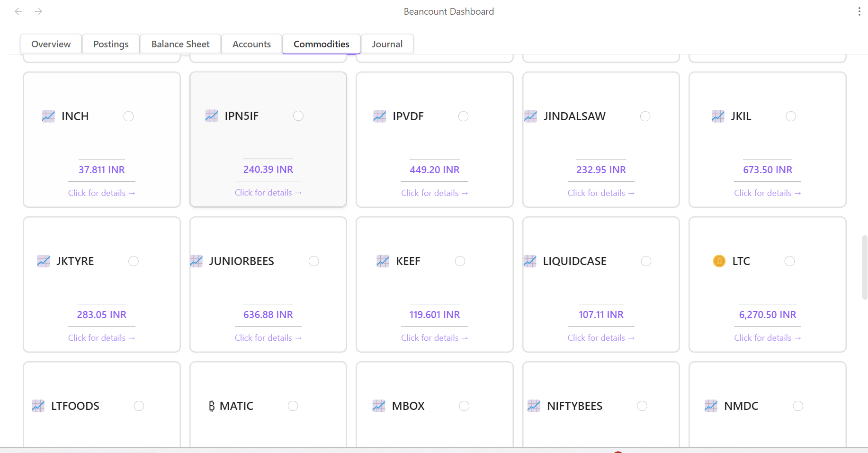Switch to the Overview tab

[51, 44]
